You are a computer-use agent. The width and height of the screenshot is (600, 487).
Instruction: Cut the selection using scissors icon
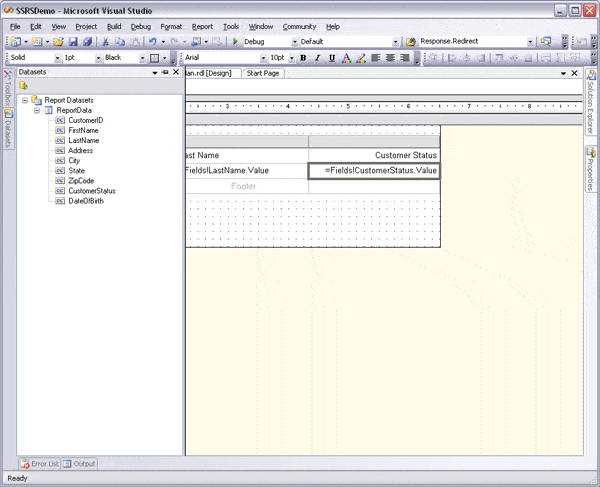coord(105,41)
